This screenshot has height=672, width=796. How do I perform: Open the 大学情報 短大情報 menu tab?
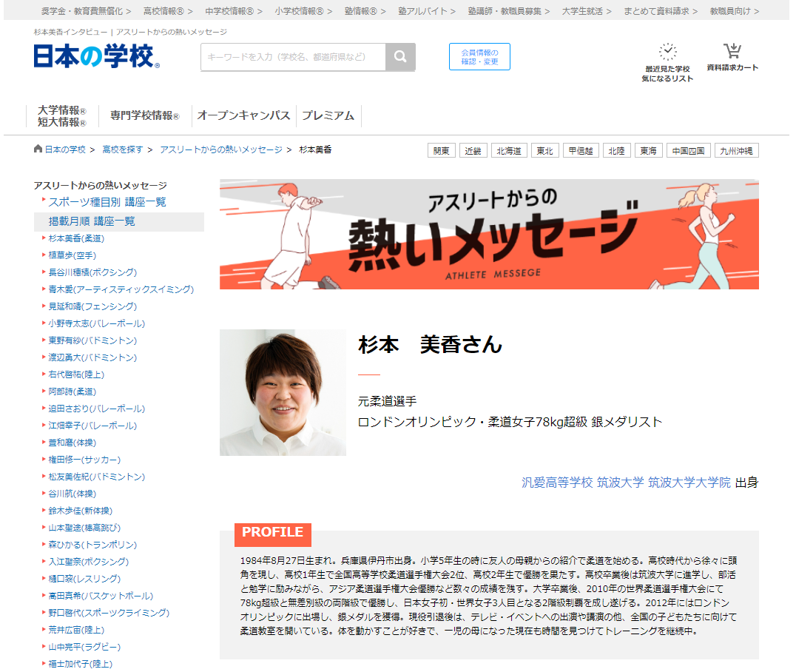[62, 115]
